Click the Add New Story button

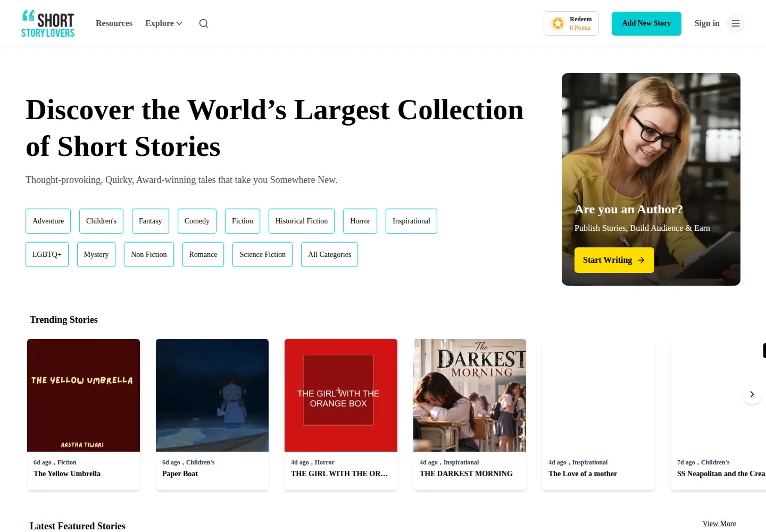[x=646, y=23]
